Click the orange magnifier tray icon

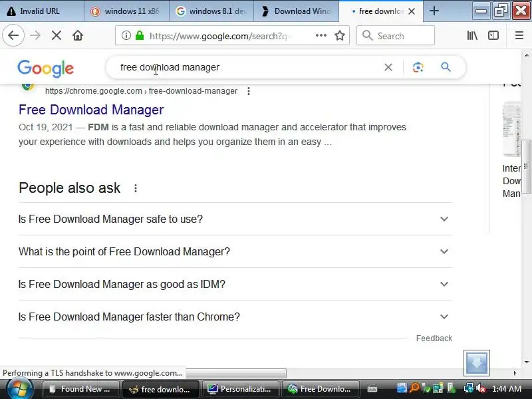point(414,388)
